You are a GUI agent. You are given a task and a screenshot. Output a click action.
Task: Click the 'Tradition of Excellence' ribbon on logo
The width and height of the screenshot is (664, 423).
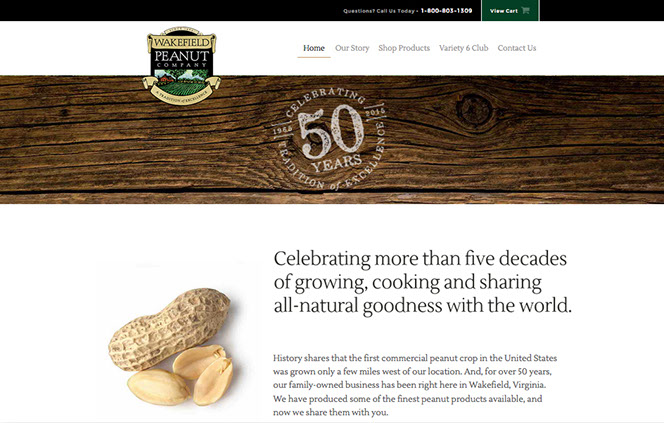tap(182, 96)
